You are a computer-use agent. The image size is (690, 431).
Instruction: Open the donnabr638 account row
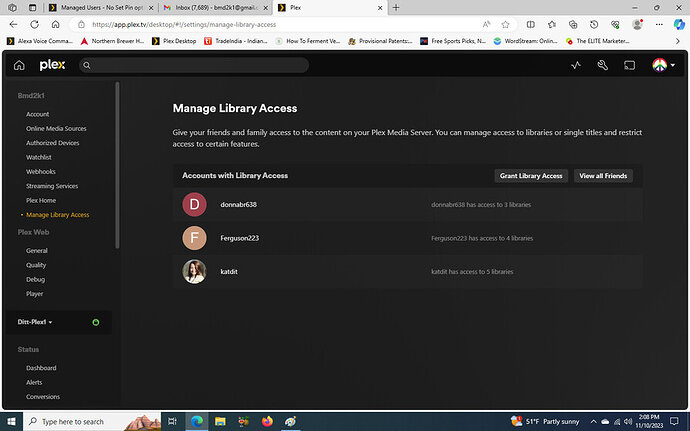pos(407,204)
